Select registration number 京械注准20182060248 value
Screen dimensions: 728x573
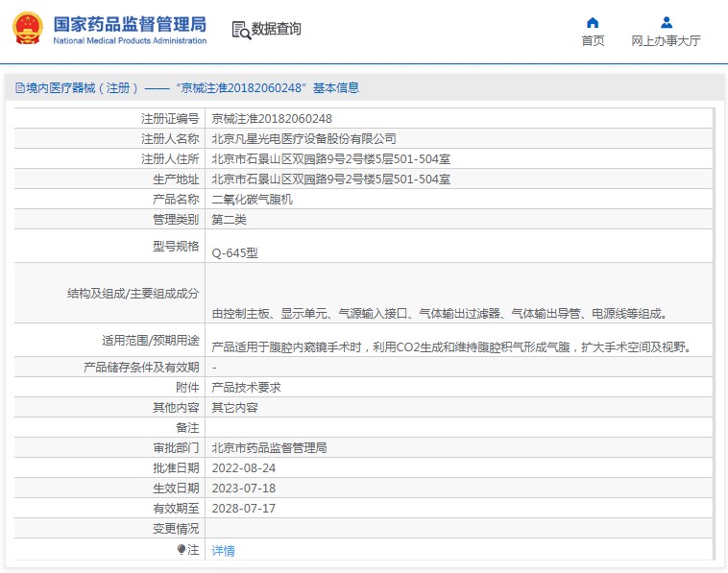tap(272, 119)
